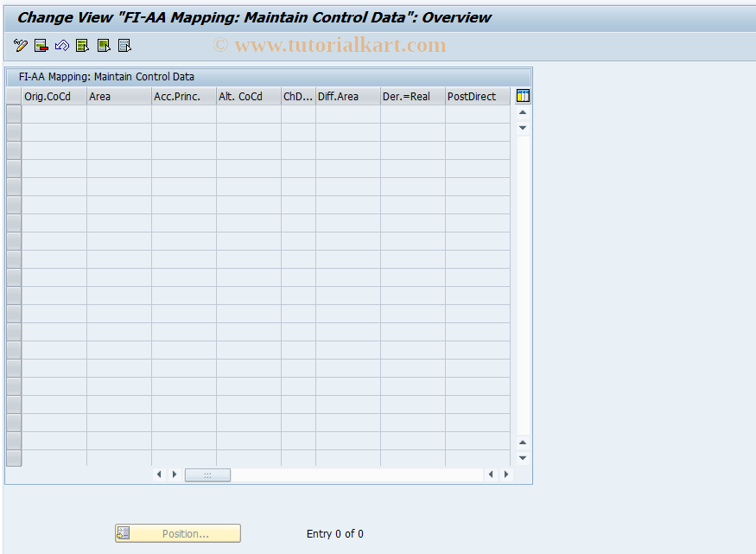The width and height of the screenshot is (756, 554).
Task: Select the Der.=Real column header
Action: (x=413, y=97)
